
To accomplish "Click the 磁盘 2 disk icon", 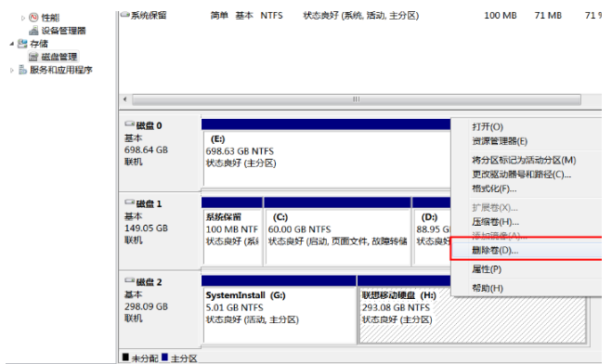I will 130,281.
